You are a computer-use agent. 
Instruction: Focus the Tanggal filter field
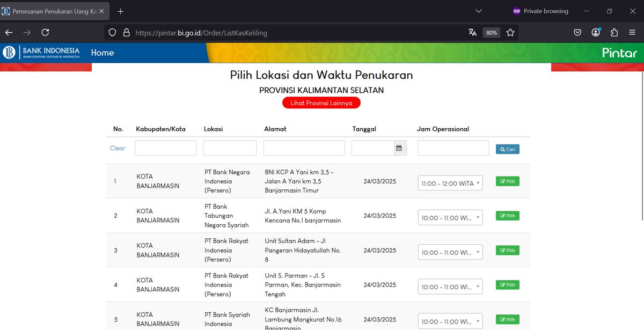click(373, 148)
